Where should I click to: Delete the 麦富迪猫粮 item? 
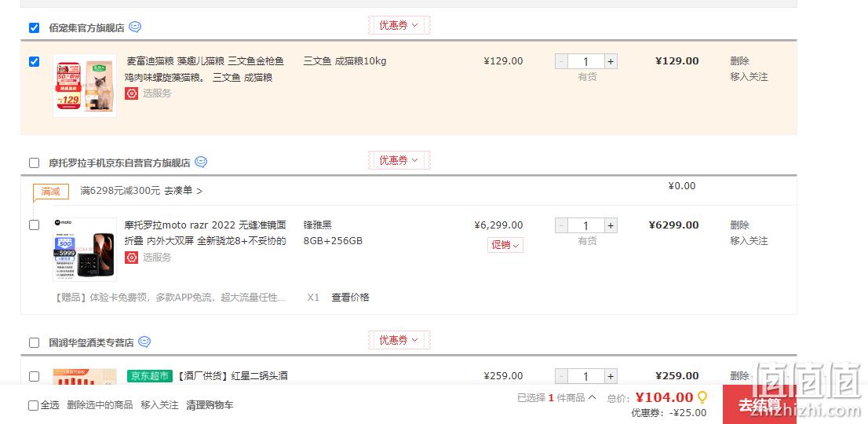739,61
